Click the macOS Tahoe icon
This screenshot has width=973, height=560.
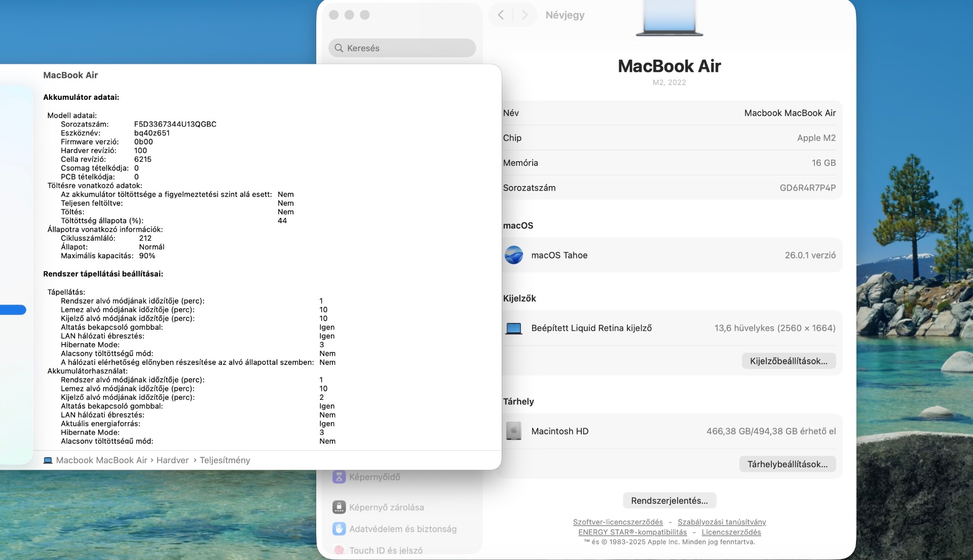tap(513, 255)
